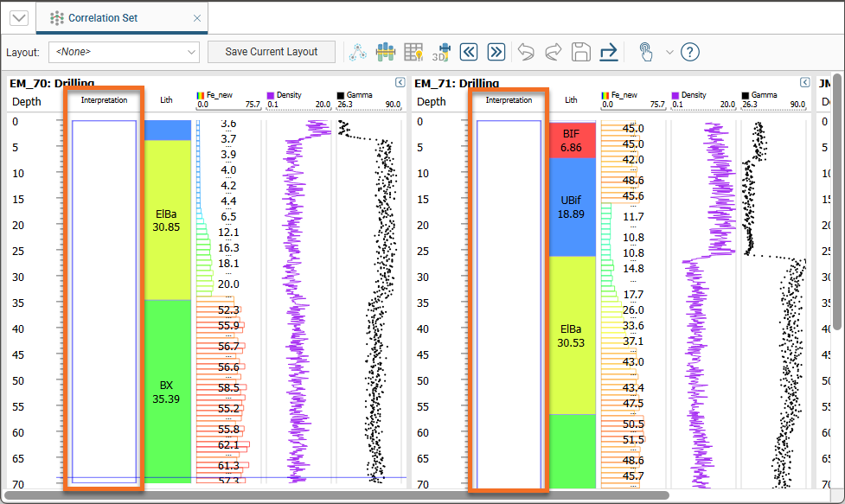Click the export arrow icon
This screenshot has height=504, width=845.
[608, 52]
